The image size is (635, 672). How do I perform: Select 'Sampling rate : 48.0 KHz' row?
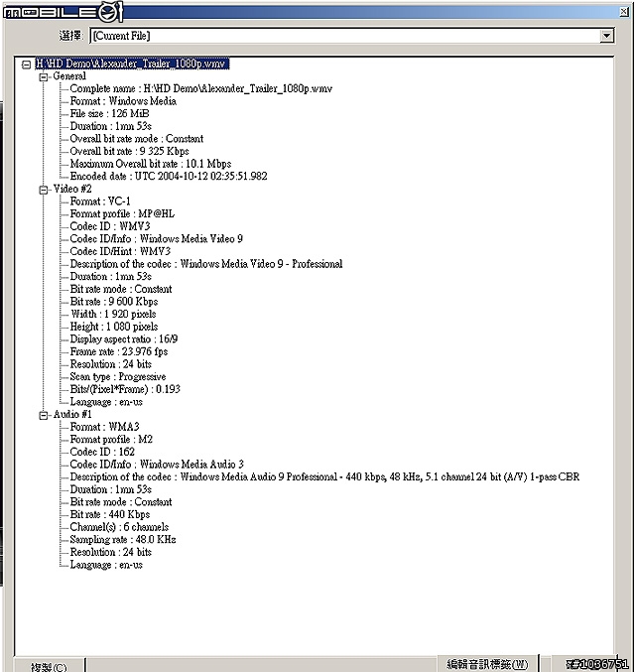[x=123, y=540]
